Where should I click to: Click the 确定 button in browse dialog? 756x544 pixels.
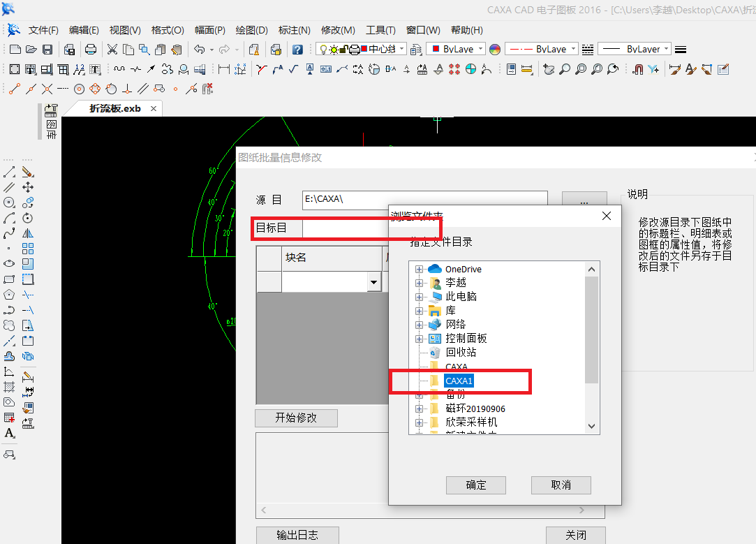[x=475, y=485]
